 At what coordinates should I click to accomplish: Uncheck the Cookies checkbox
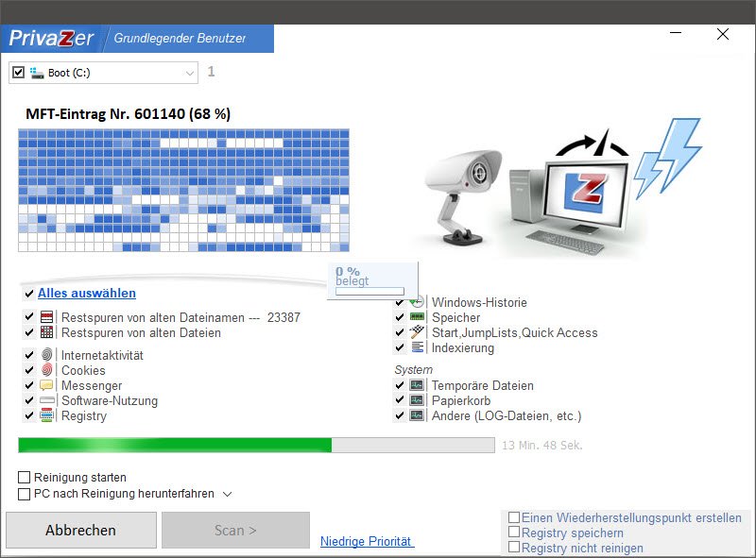point(29,370)
